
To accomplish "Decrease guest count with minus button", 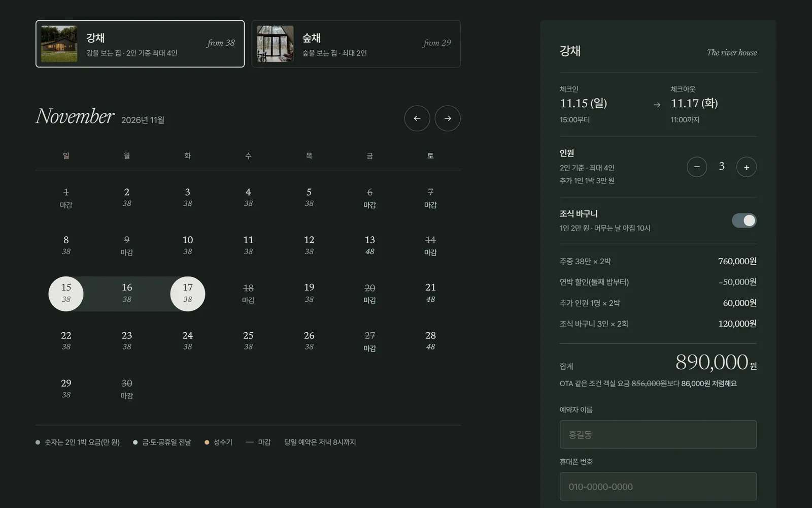I will point(697,167).
